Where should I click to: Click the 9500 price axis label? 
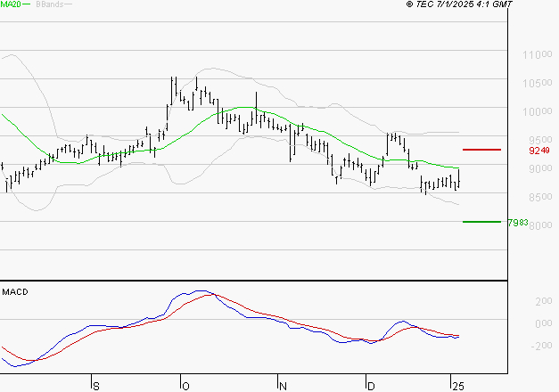pyautogui.click(x=540, y=140)
